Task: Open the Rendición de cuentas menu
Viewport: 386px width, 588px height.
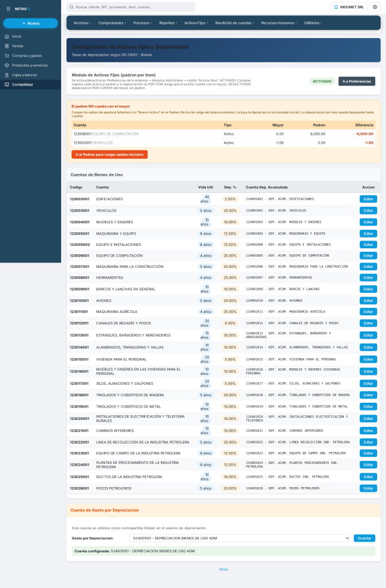Action: pyautogui.click(x=235, y=23)
